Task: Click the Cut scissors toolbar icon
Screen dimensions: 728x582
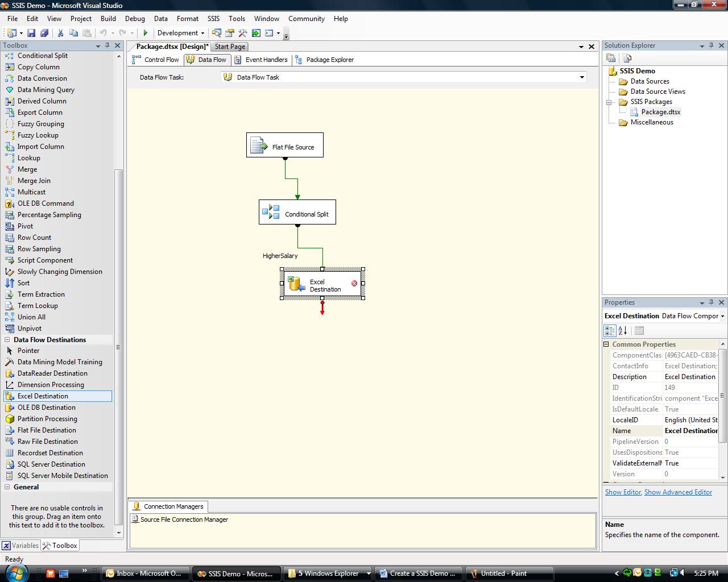Action: pyautogui.click(x=60, y=33)
